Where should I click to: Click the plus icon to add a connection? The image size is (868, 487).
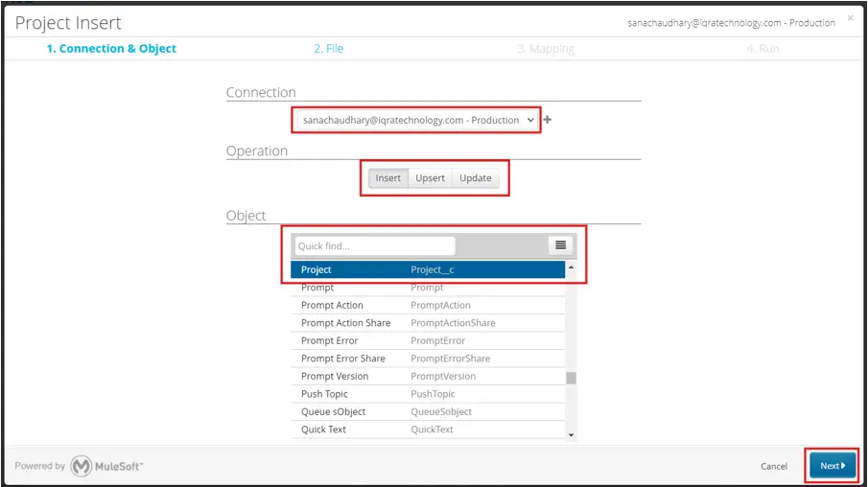[548, 120]
